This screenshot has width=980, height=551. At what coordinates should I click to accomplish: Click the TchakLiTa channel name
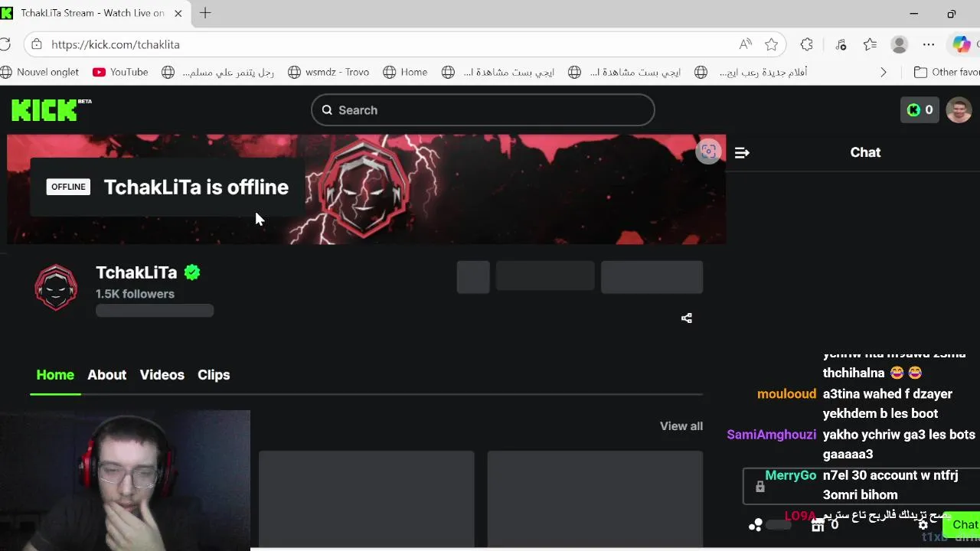(136, 272)
